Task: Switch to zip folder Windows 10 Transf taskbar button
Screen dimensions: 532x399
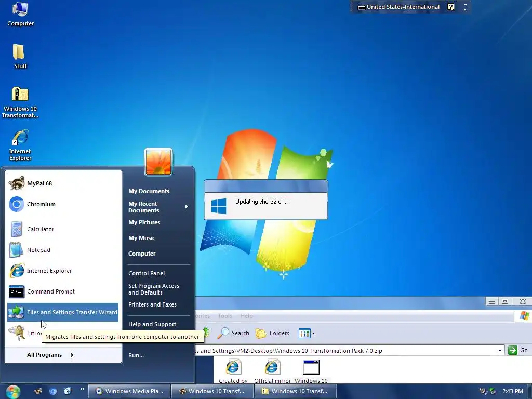Action: 296,391
